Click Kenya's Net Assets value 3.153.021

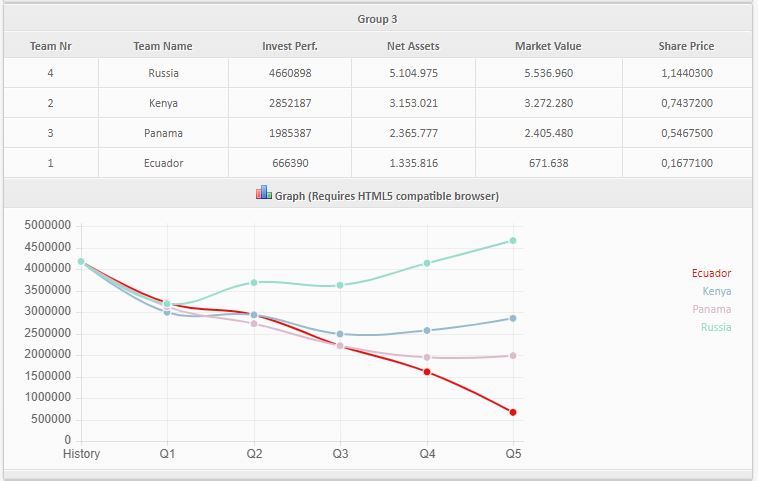pos(413,103)
